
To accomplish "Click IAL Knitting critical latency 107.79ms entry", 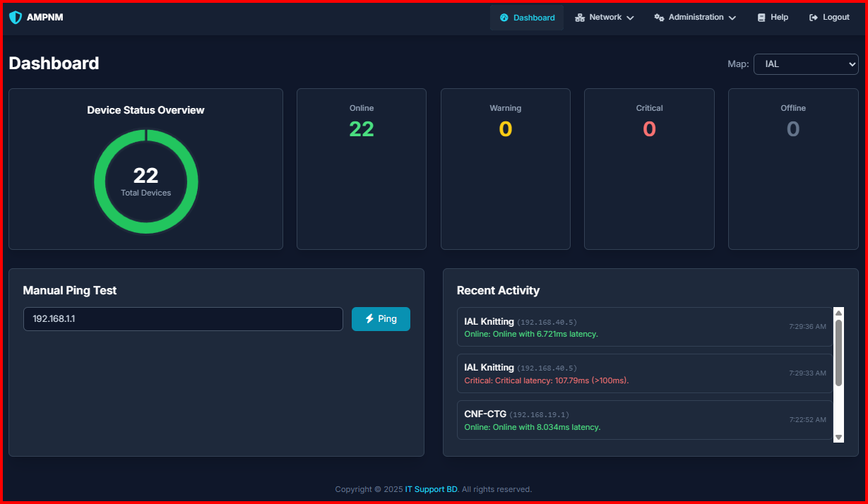I will coord(645,373).
